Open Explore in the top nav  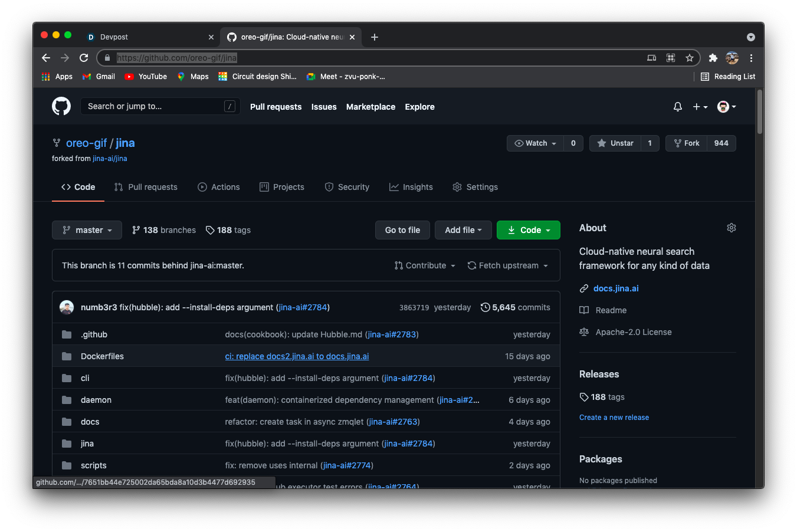pos(419,107)
